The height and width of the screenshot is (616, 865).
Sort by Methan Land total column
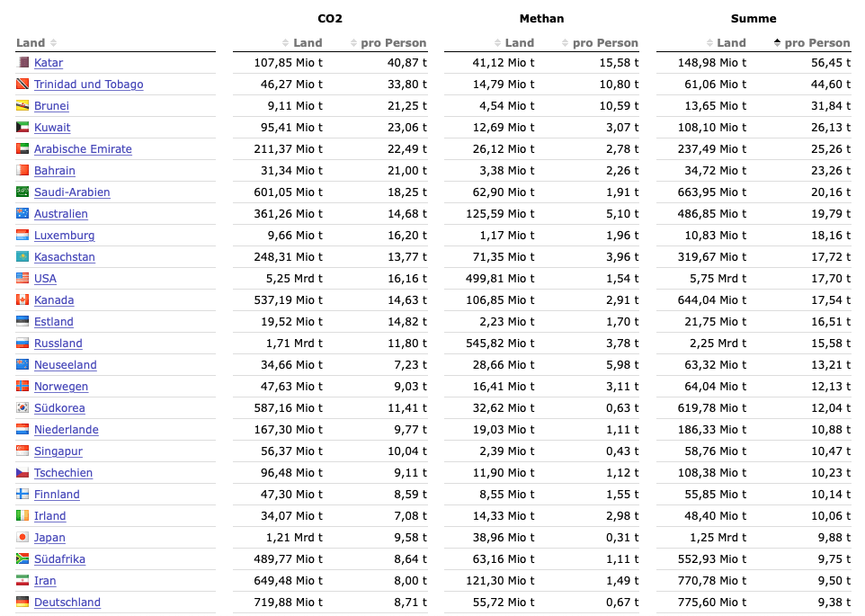point(514,43)
